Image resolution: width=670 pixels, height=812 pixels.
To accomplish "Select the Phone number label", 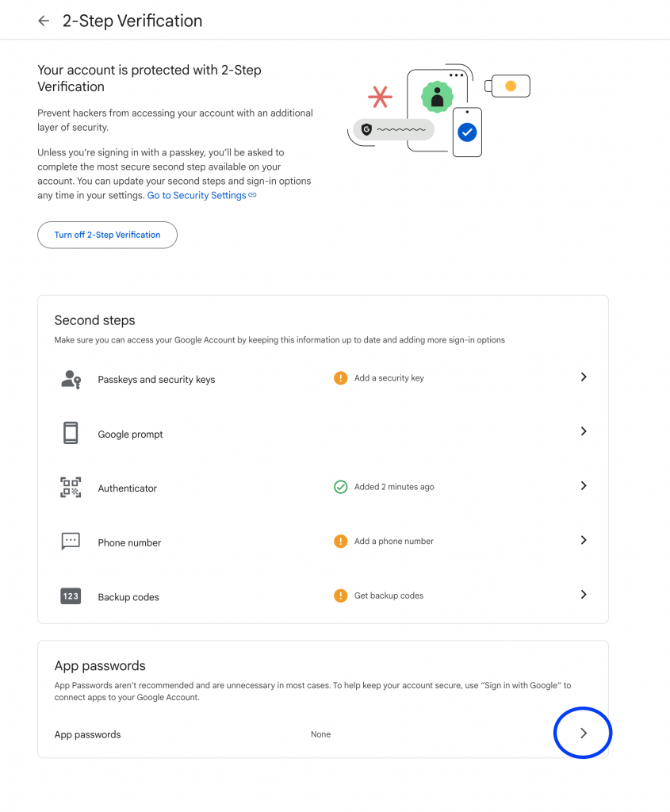I will click(x=129, y=542).
